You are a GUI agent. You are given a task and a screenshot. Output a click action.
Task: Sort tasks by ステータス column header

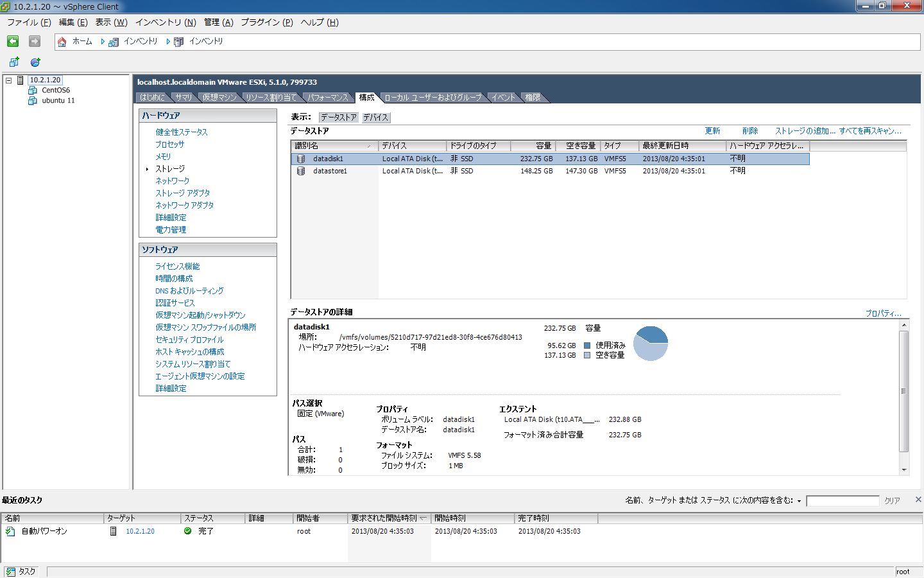[x=213, y=518]
